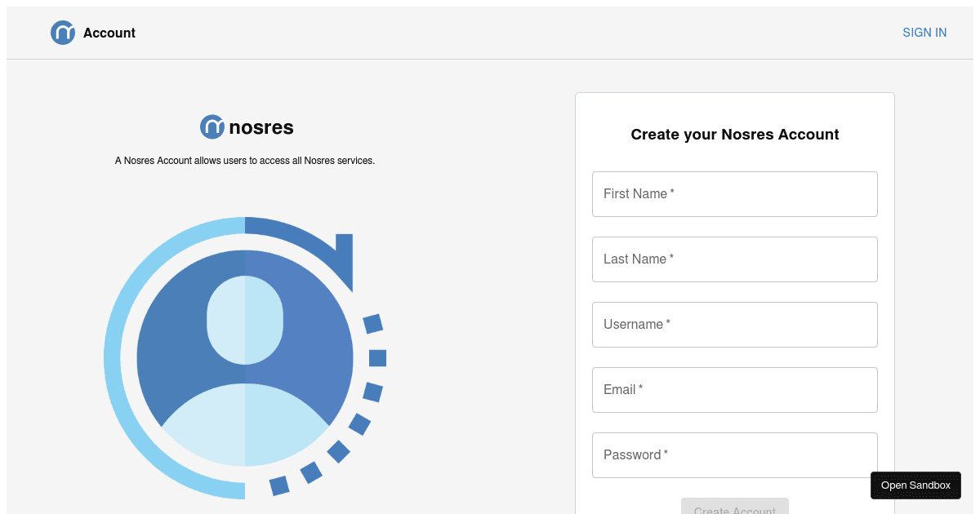Click into the Email field
This screenshot has height=514, width=980.
pos(735,390)
